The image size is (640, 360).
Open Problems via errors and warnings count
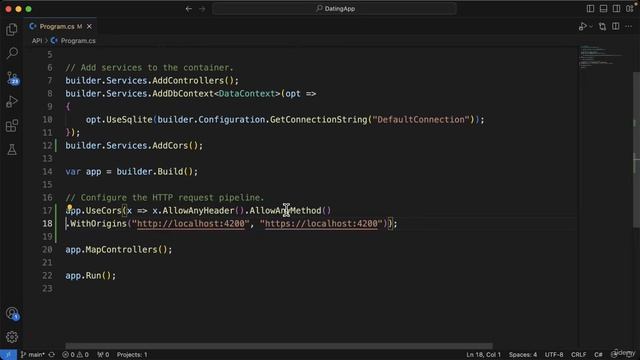[75, 355]
